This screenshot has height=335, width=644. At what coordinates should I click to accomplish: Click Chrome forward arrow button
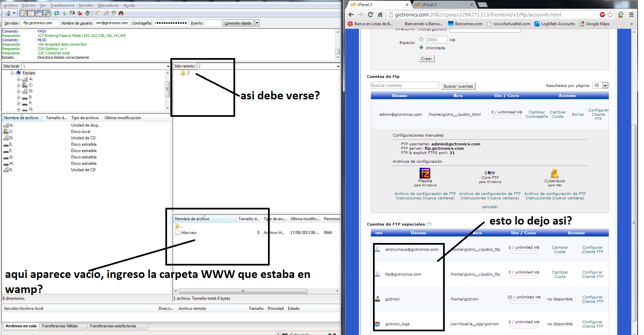(x=361, y=14)
